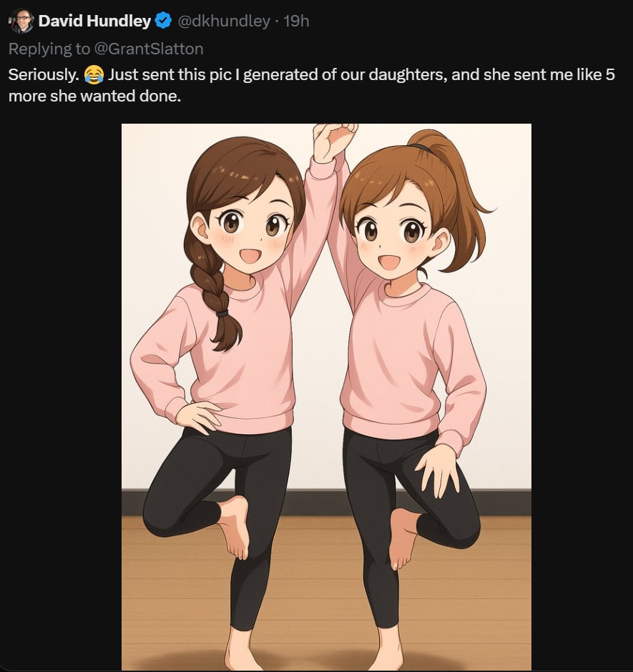Screen dimensions: 633x672
Task: Click the "more she wanted done." line
Action: click(95, 96)
